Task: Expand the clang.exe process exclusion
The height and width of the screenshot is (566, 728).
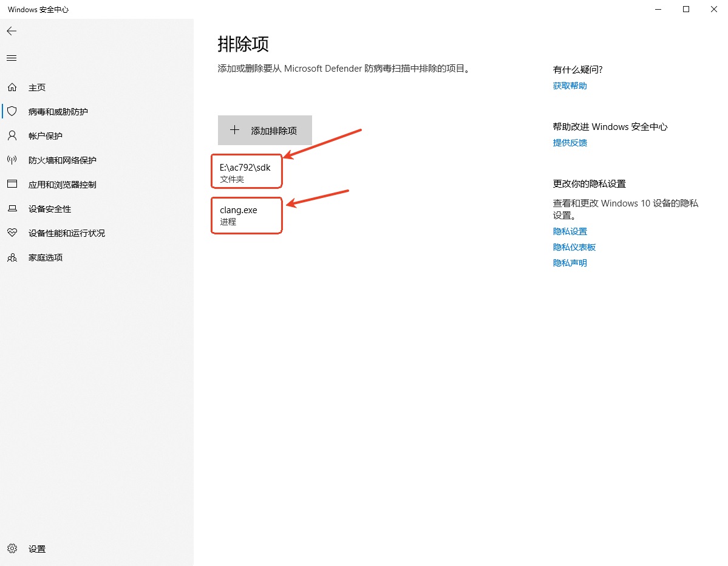Action: coord(246,216)
